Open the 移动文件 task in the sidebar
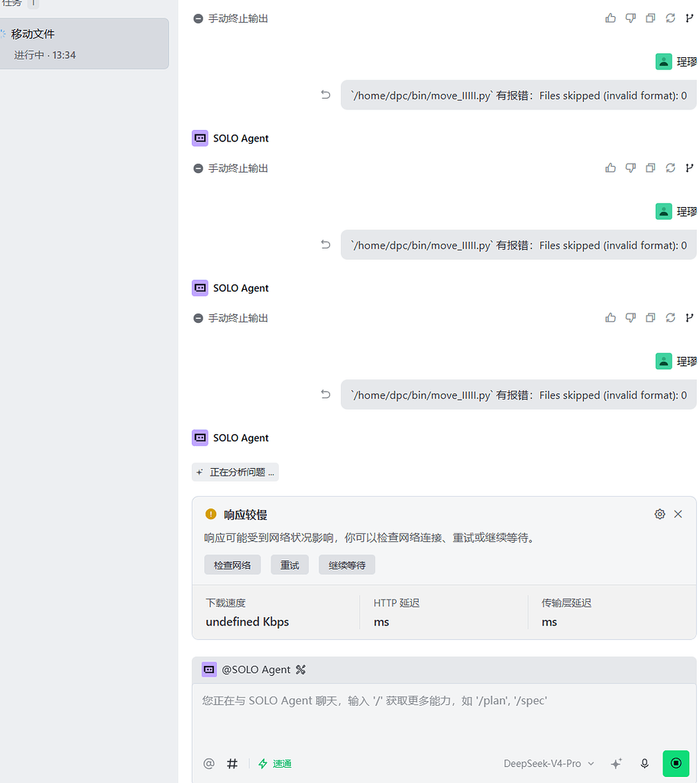This screenshot has width=700, height=783. pyautogui.click(x=84, y=44)
